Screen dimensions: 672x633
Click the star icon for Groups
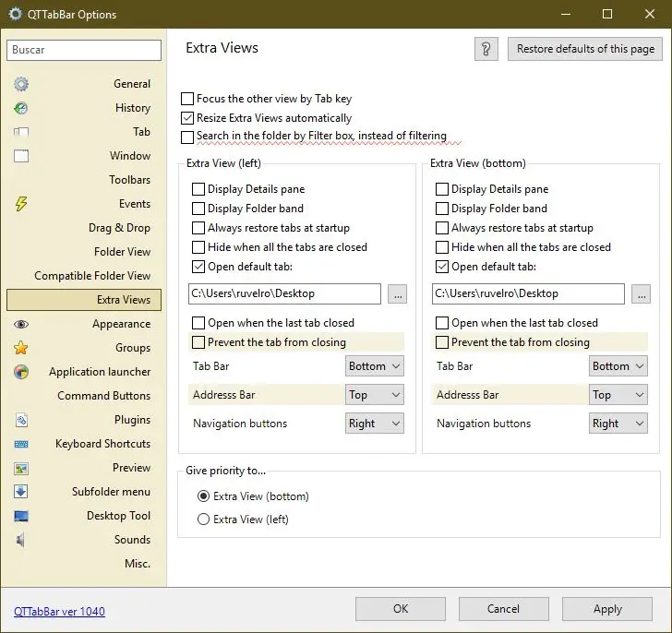point(20,348)
